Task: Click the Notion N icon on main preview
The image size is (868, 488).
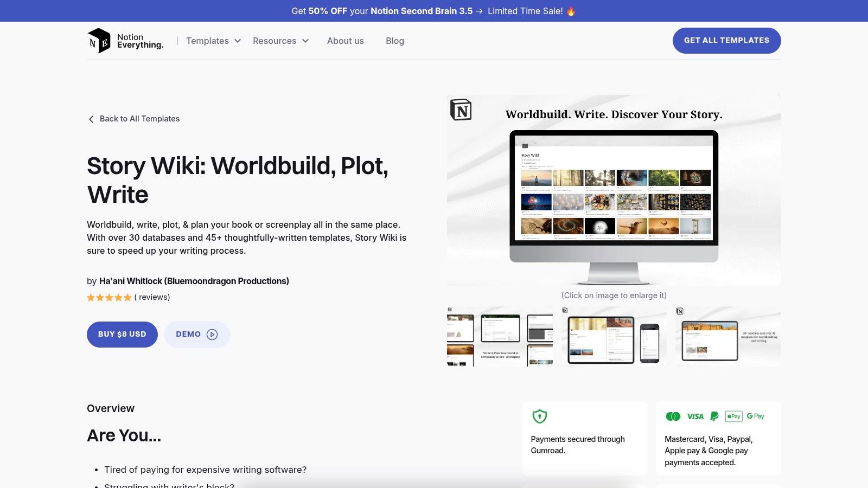Action: tap(461, 110)
